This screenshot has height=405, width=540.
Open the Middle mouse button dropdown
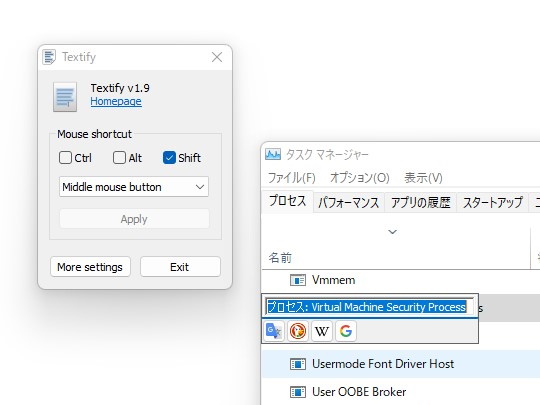[x=134, y=187]
